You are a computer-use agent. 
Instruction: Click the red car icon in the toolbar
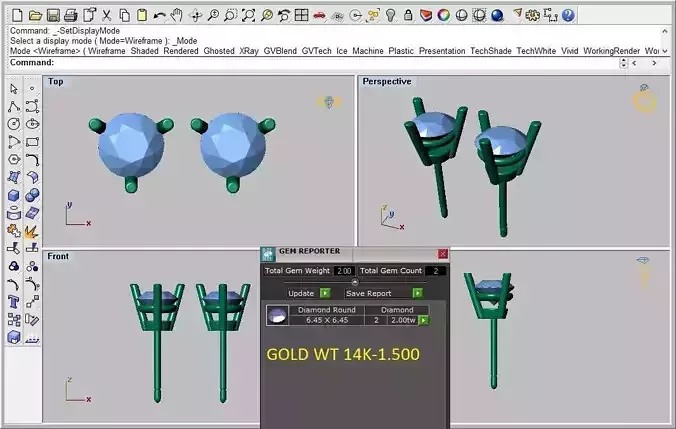pyautogui.click(x=319, y=16)
